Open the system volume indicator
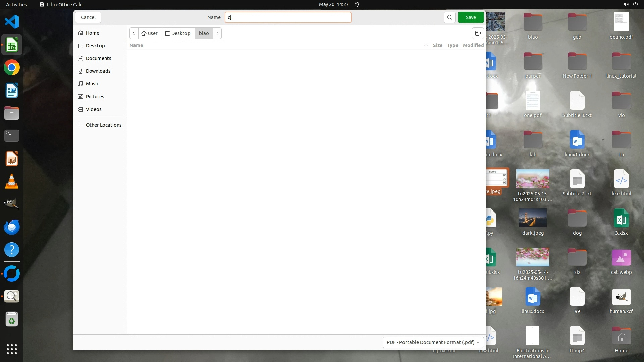The image size is (644, 362). pyautogui.click(x=626, y=4)
